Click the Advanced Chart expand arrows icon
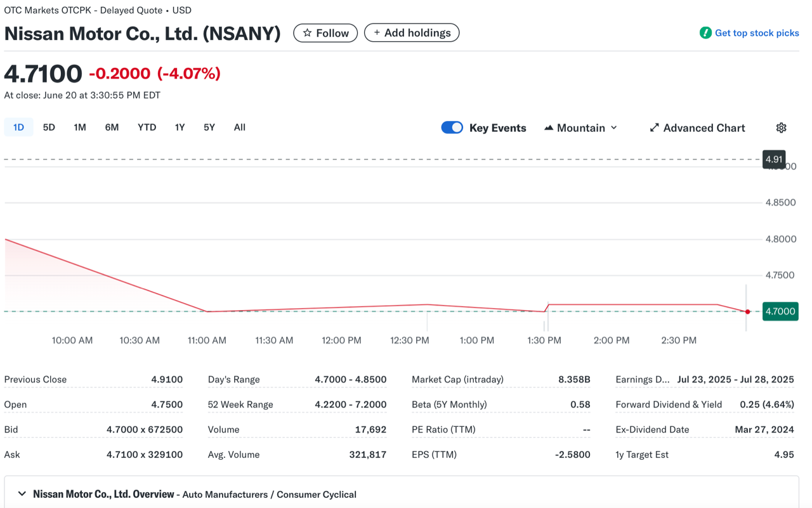This screenshot has width=812, height=508. pos(654,127)
